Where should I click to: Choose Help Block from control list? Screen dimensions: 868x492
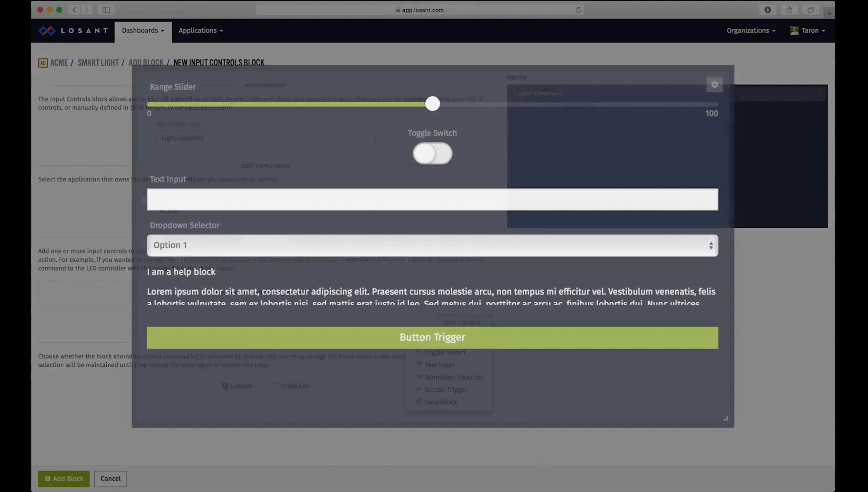coord(437,402)
